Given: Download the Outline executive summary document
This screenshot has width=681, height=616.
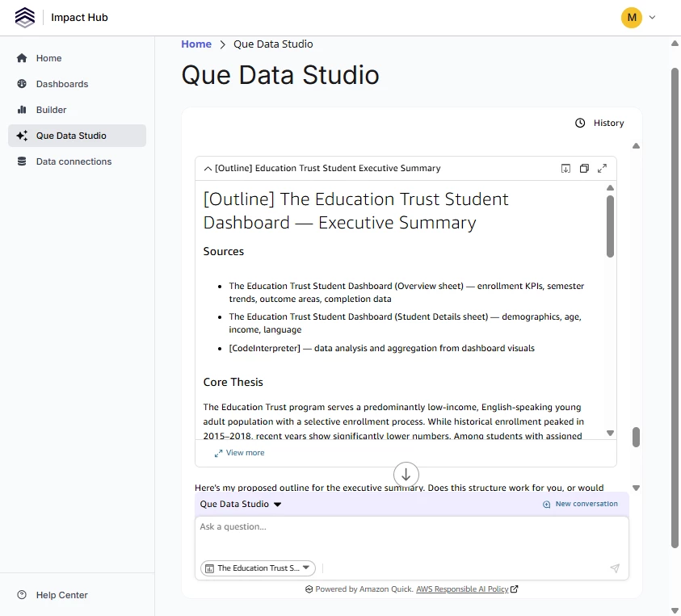Looking at the screenshot, I should 565,169.
